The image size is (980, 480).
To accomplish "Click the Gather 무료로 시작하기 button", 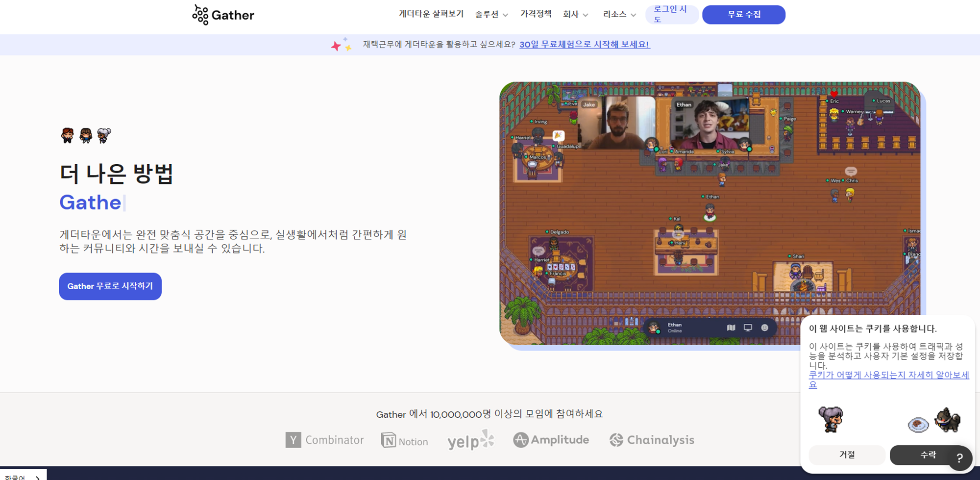I will pyautogui.click(x=110, y=286).
